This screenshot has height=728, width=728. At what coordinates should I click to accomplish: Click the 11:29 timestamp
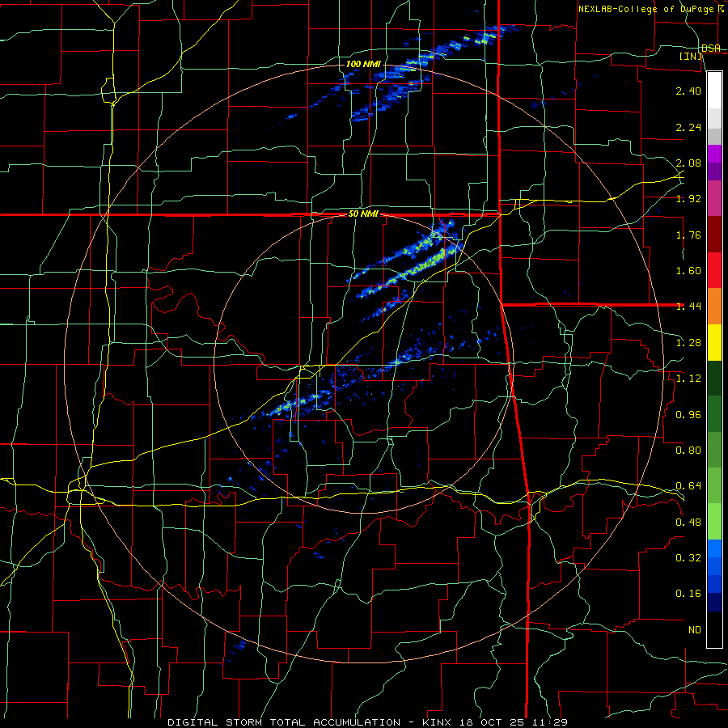[550, 722]
